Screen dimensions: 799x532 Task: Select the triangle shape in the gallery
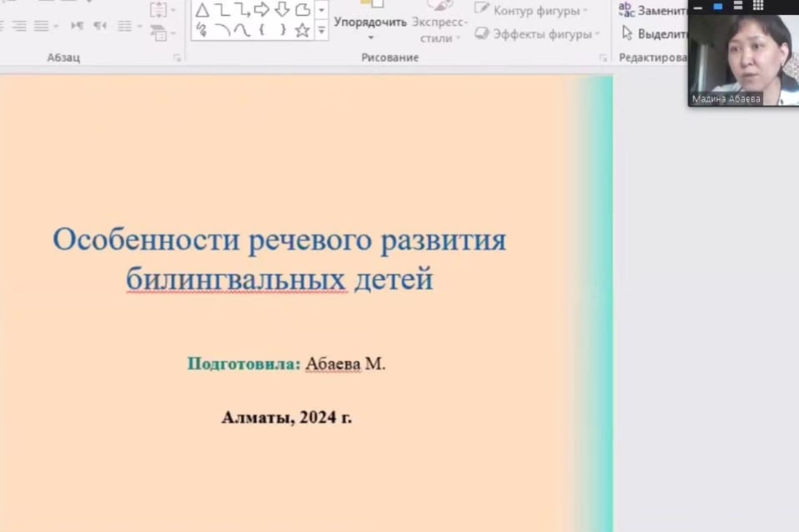point(202,10)
